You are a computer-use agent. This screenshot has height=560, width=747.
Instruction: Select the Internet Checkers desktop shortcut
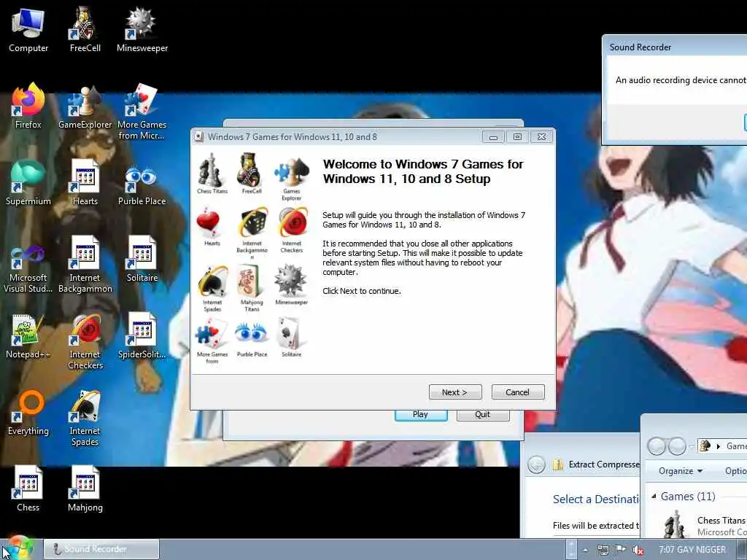point(85,341)
